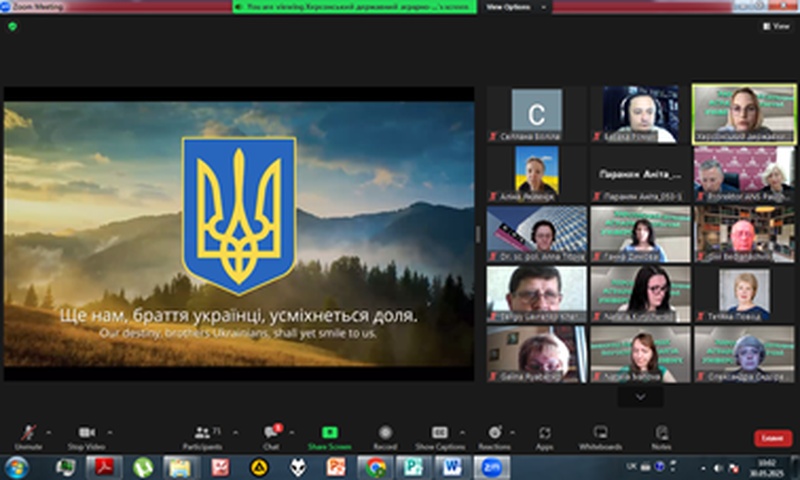This screenshot has height=480, width=800.
Task: Open Microsoft Publisher from the taskbar
Action: (x=414, y=467)
